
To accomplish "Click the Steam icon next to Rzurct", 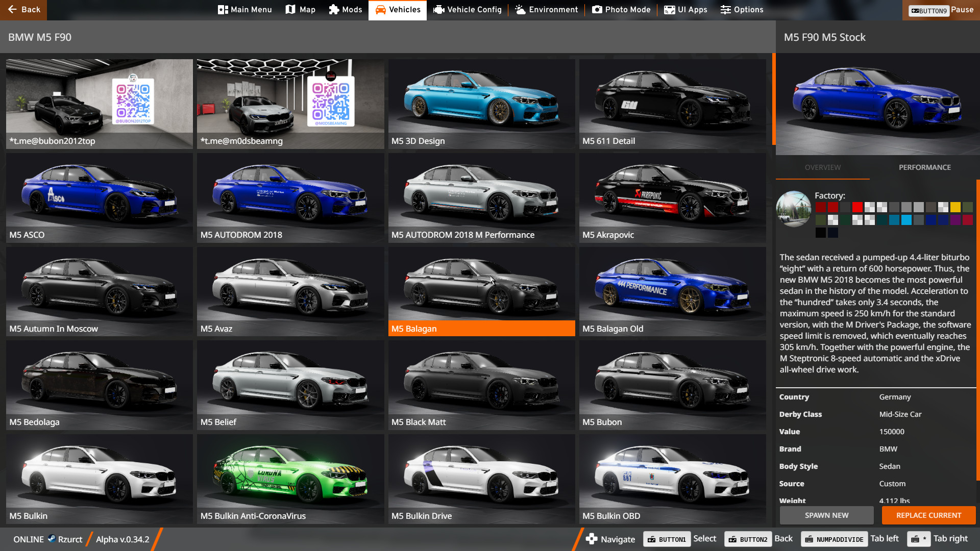I will pos(52,538).
